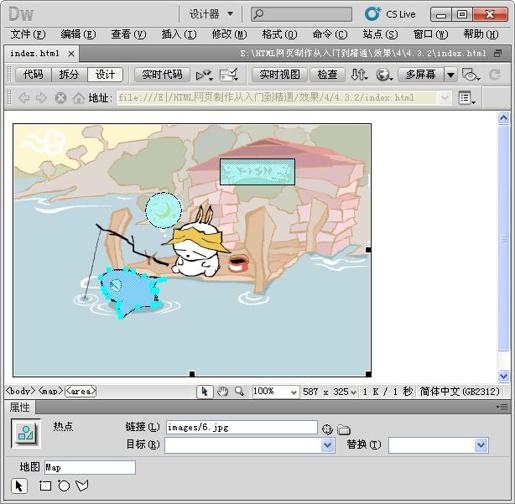Image resolution: width=515 pixels, height=504 pixels.
Task: Open Properties panel options menu icon
Action: [502, 407]
